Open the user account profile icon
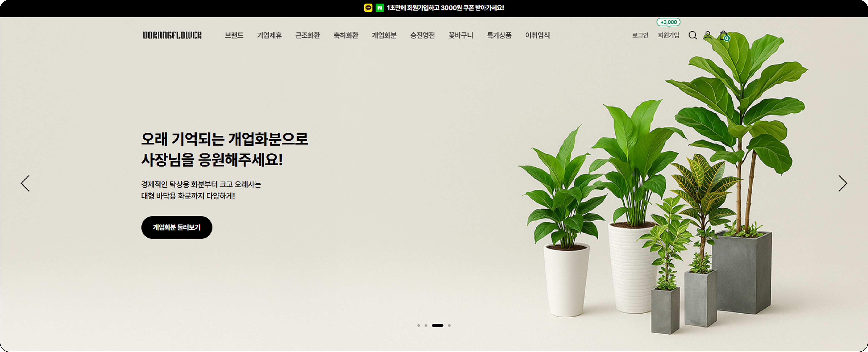The image size is (868, 352). pyautogui.click(x=708, y=35)
